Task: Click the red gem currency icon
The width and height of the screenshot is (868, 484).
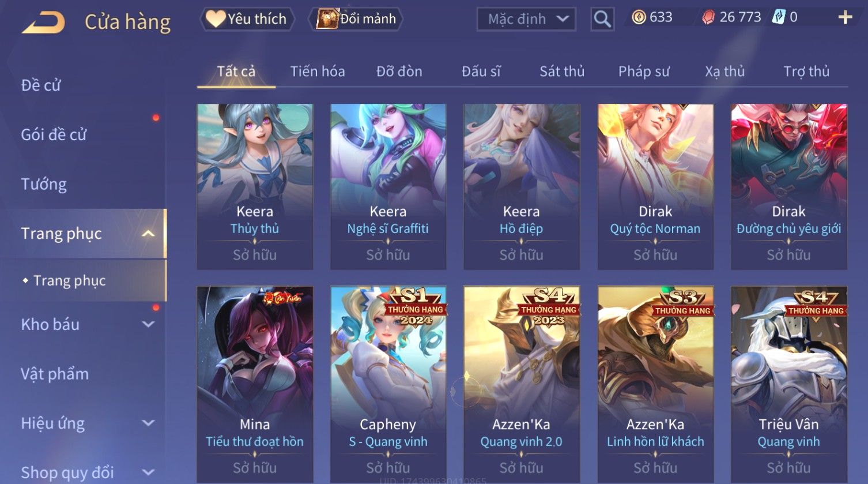Action: pos(708,17)
